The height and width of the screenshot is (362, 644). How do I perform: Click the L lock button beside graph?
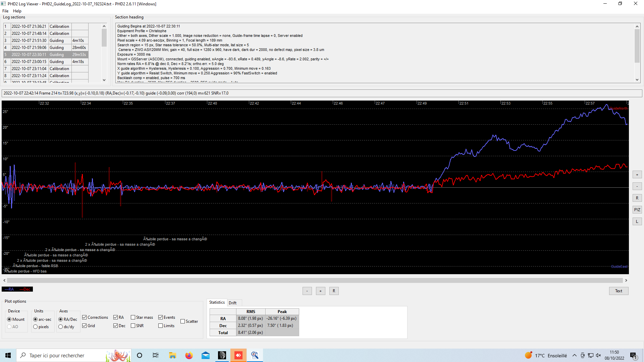pos(637,222)
